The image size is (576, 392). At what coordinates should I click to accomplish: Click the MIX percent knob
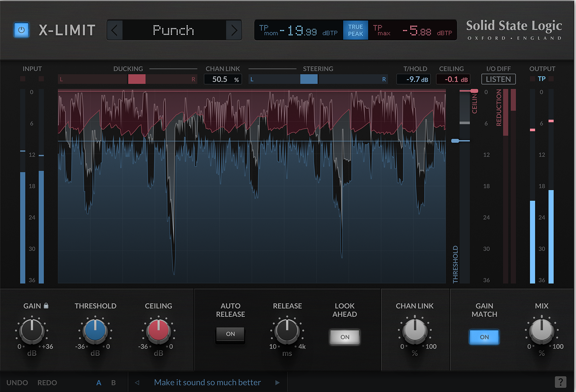click(542, 331)
